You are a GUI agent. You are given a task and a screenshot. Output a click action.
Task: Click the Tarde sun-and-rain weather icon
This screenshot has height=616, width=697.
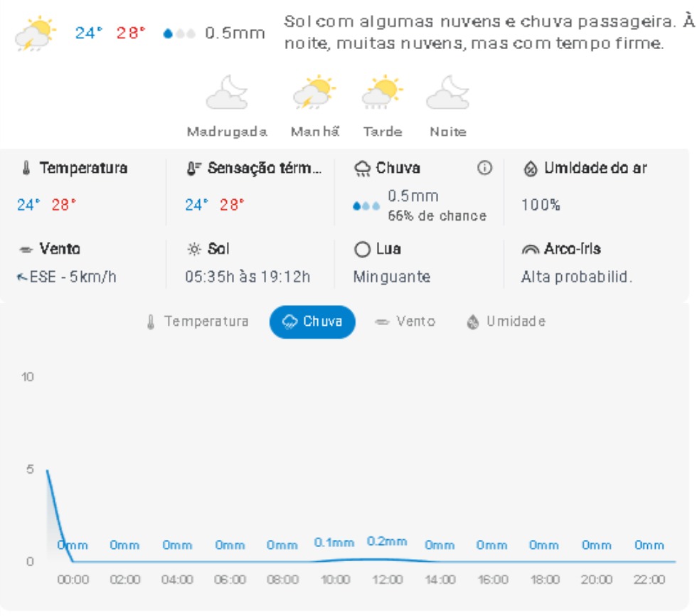tap(383, 92)
